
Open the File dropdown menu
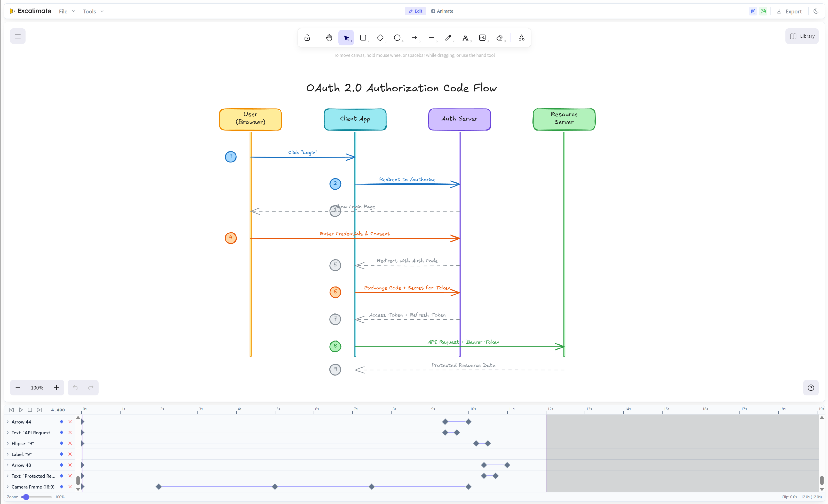[67, 11]
